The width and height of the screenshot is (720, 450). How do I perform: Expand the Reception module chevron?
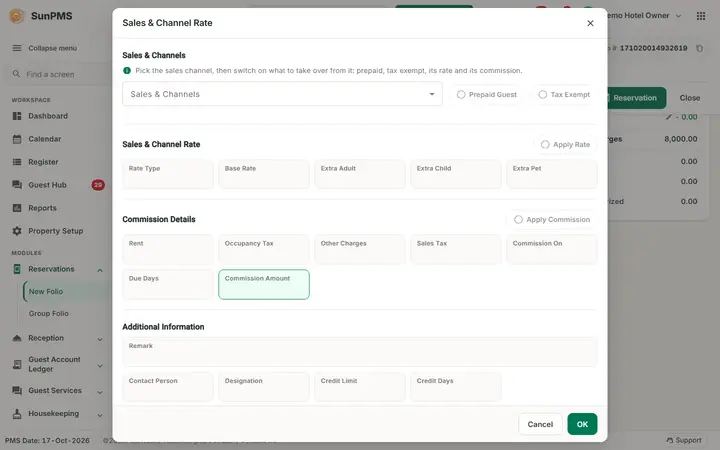[100, 339]
